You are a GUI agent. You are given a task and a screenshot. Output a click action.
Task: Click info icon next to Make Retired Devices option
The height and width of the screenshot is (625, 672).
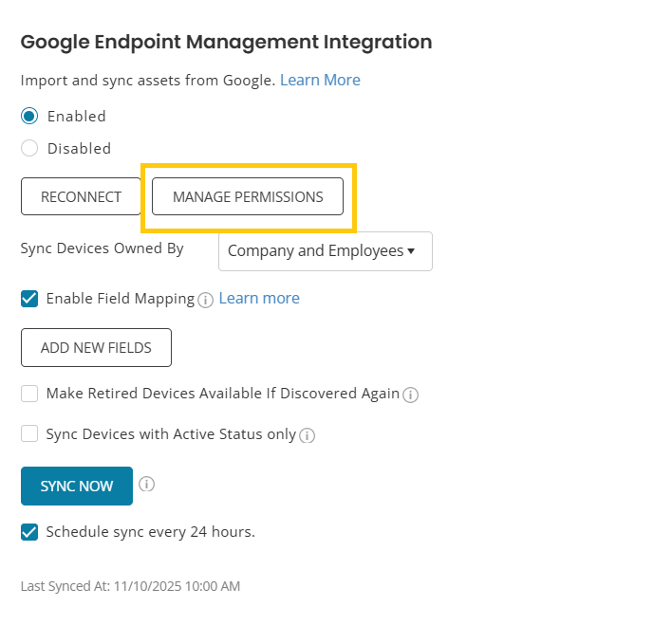pos(411,395)
